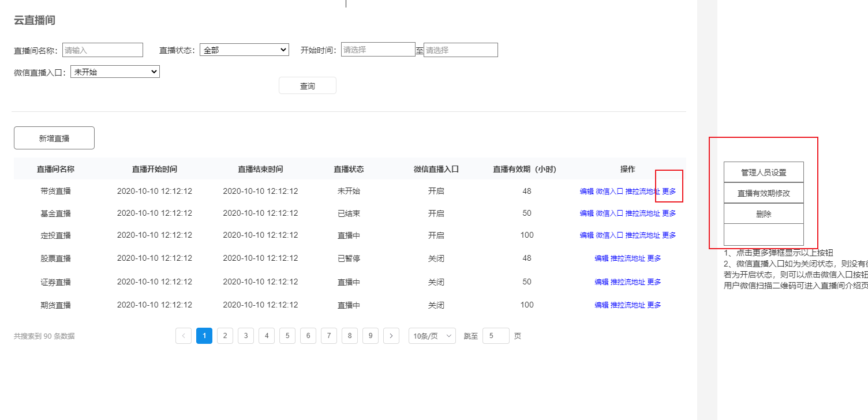The height and width of the screenshot is (420, 868).
Task: Select 删除 in the popup menu
Action: click(763, 213)
